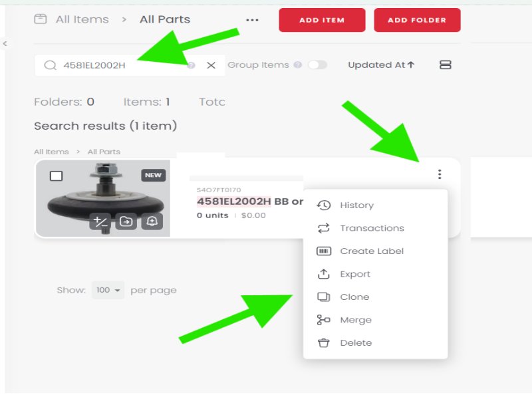Click the adjust quantity plus/minus icon
The image size is (532, 407).
click(x=101, y=221)
